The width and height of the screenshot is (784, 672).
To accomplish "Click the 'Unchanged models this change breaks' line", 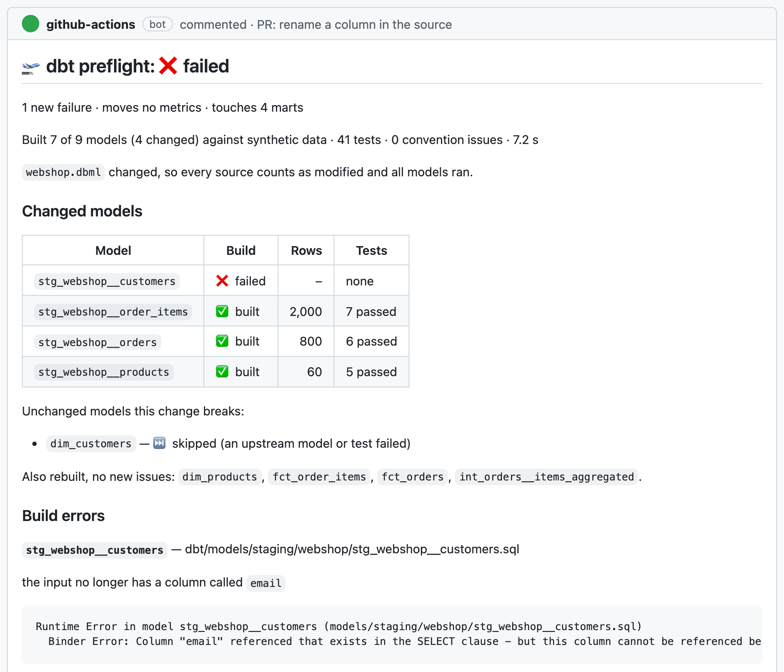I will click(133, 411).
